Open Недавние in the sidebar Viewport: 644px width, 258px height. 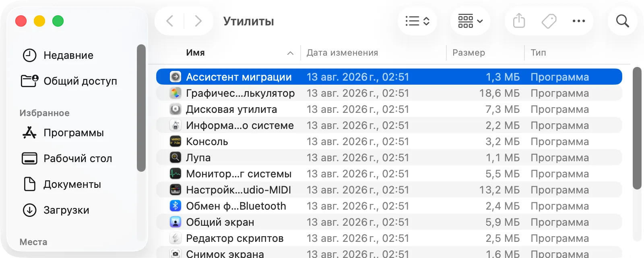(x=68, y=55)
